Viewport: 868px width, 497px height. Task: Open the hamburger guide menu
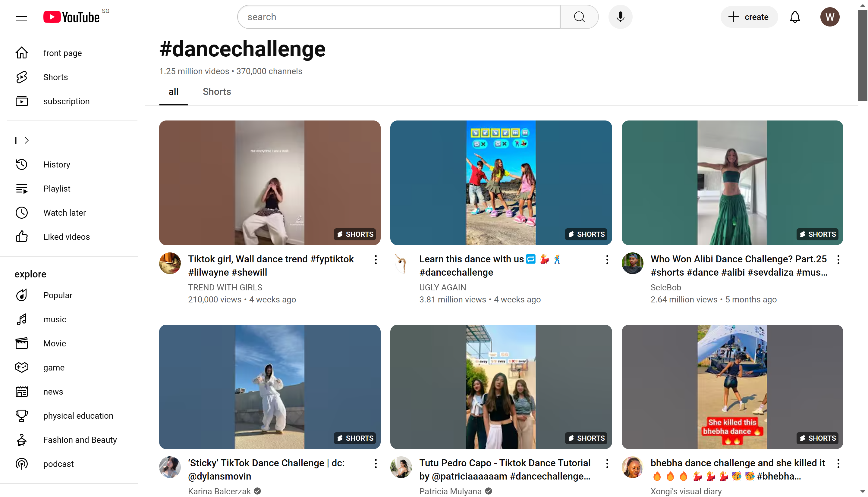click(21, 17)
